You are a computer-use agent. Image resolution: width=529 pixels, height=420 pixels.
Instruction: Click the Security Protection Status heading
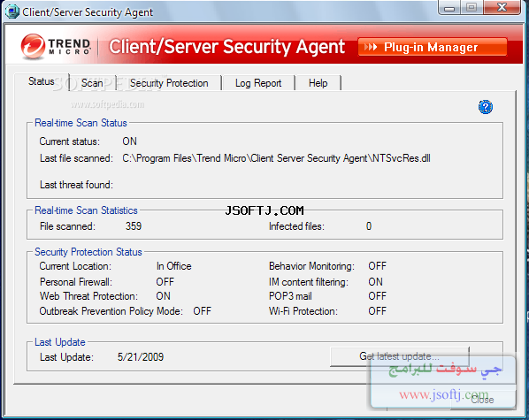coord(88,252)
